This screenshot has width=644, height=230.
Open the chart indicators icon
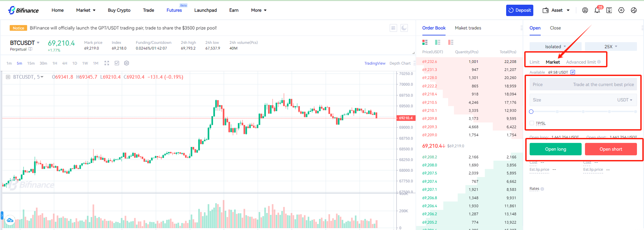click(117, 63)
